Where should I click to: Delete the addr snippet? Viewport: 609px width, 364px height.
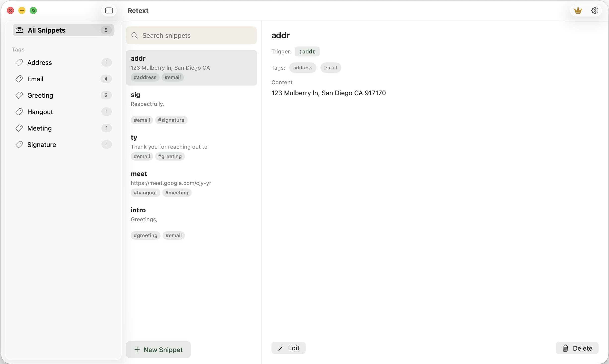click(577, 348)
